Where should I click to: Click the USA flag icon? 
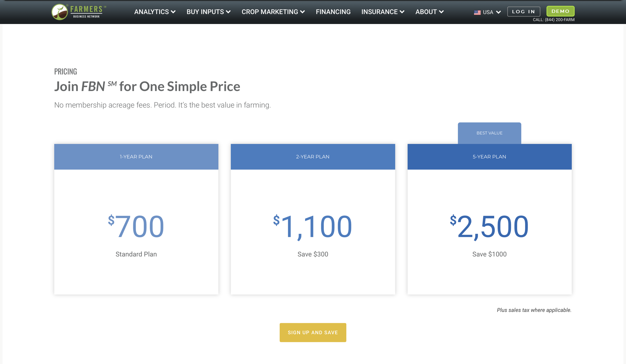click(x=477, y=12)
